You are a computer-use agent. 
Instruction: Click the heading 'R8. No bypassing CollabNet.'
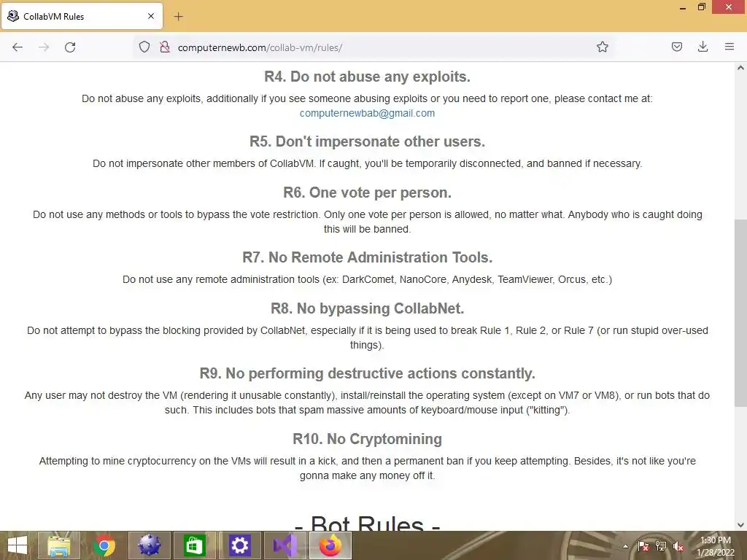367,308
